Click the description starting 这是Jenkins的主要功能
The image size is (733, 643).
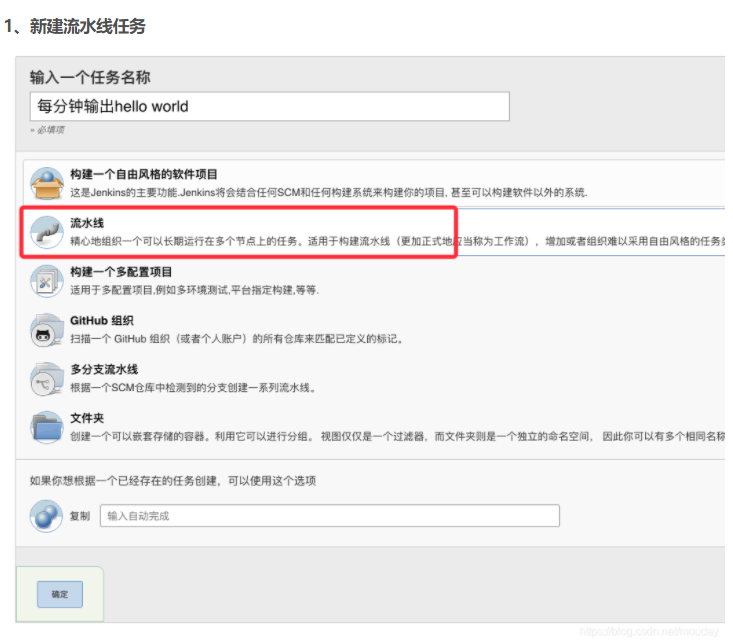point(329,193)
